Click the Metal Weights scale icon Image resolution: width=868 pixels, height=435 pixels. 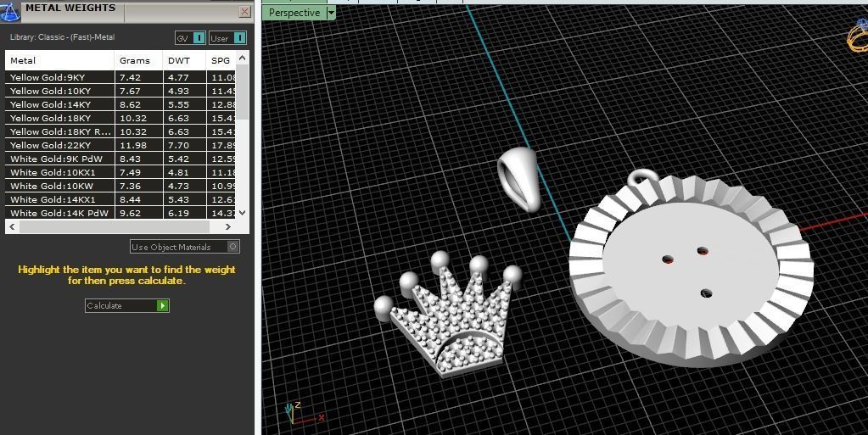9,11
